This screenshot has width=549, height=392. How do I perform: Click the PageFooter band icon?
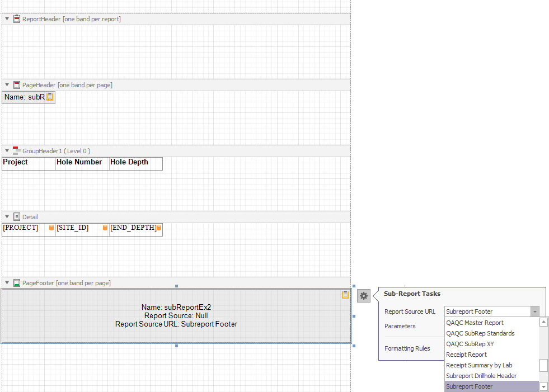coord(16,283)
